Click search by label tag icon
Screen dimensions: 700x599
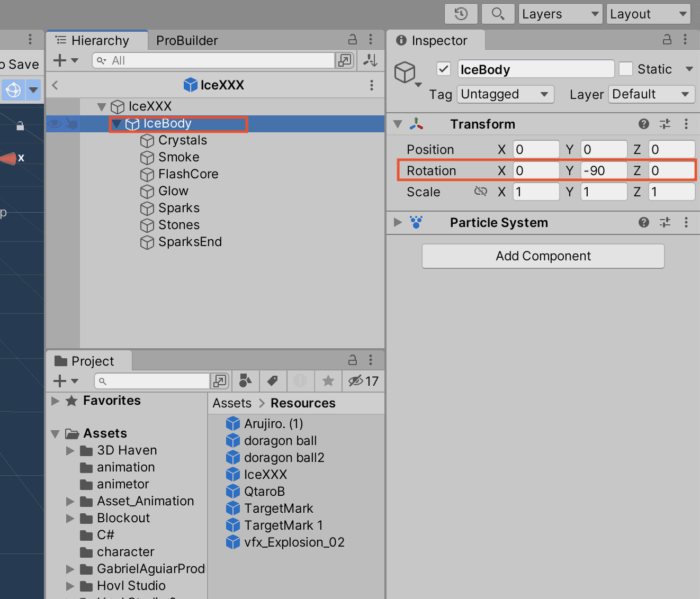click(272, 381)
